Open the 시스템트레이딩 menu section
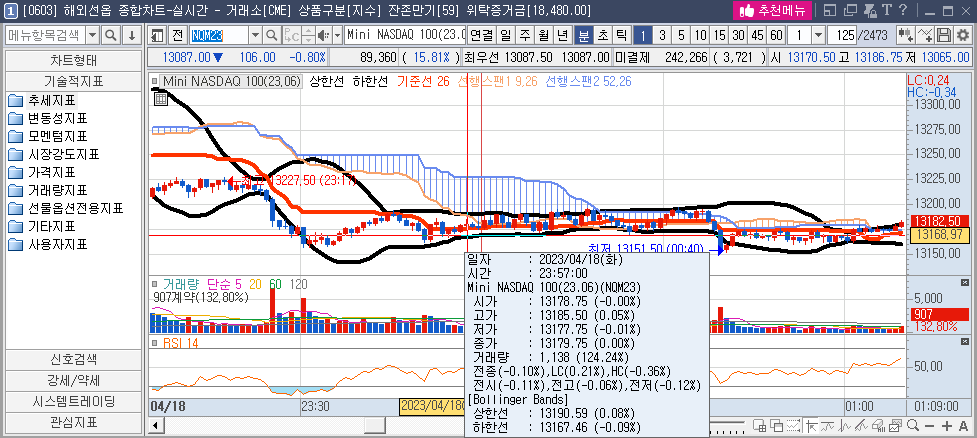 pyautogui.click(x=74, y=401)
